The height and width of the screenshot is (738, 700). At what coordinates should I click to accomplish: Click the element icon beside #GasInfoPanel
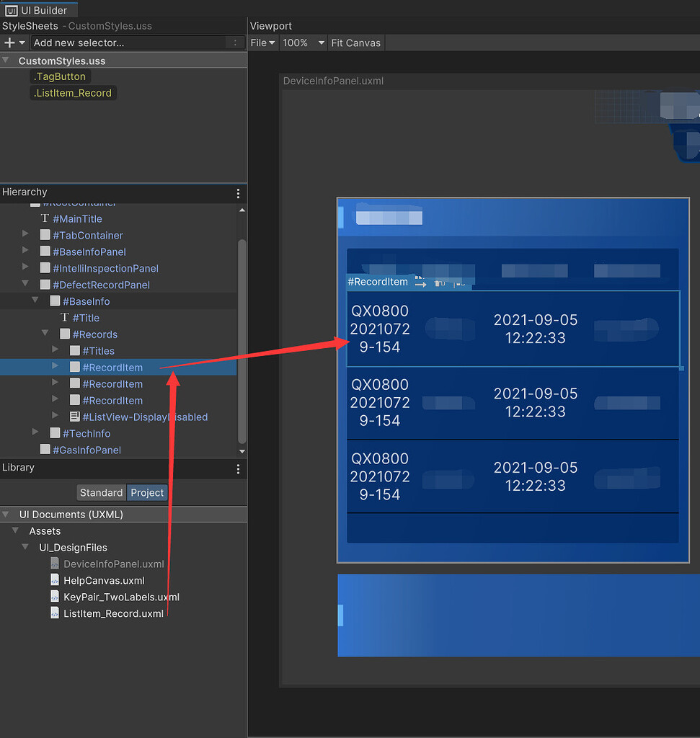coord(45,450)
